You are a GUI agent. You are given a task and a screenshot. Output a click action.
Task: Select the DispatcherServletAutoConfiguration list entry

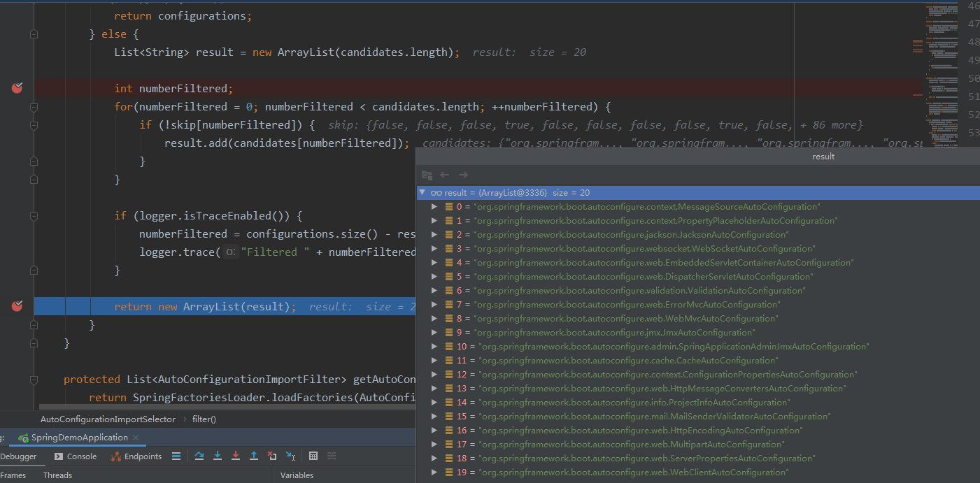[x=697, y=277]
